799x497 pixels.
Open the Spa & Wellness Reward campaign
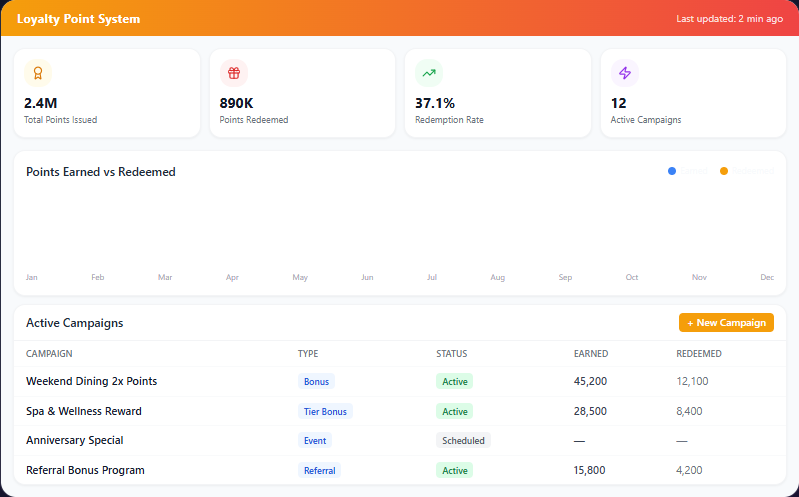[x=84, y=411]
